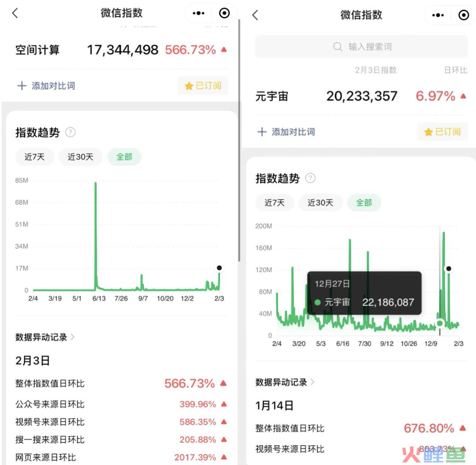Click the 整体指数值日环比 row with 676.80%

(361, 428)
